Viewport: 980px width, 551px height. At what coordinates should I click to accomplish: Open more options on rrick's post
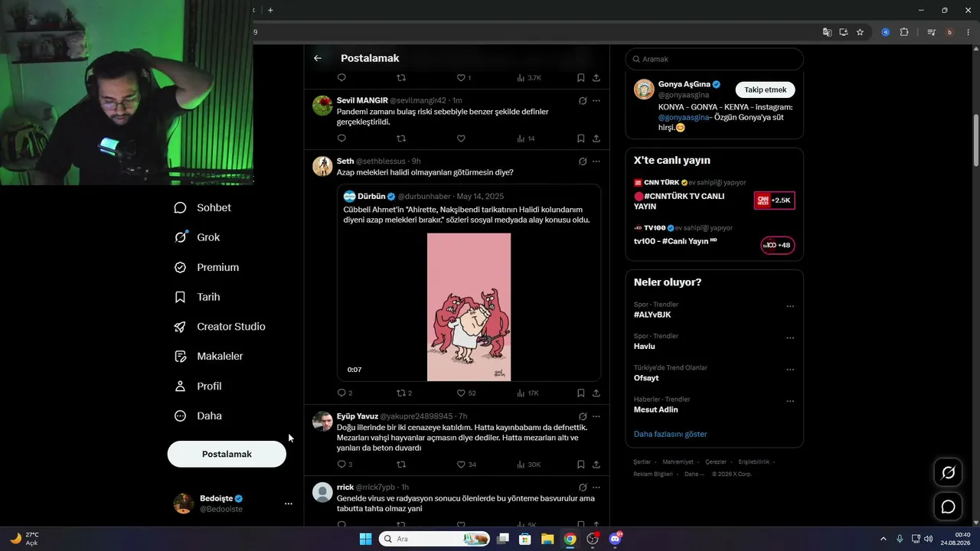(596, 487)
